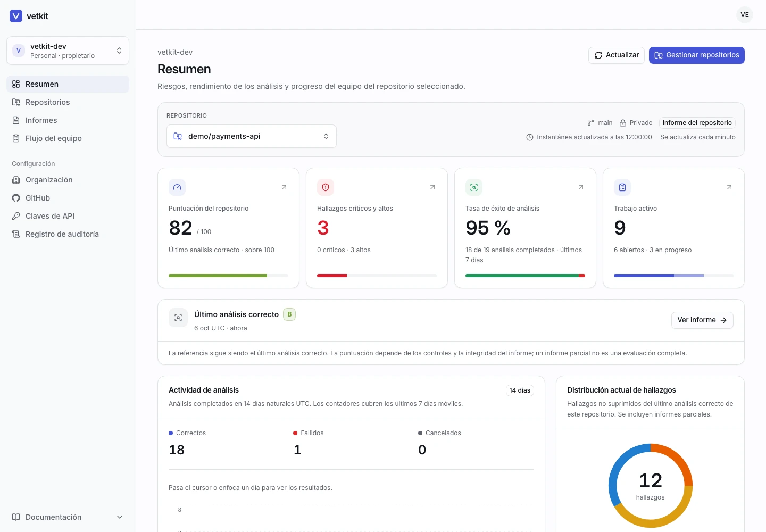Open Informe del repositorio link

[x=697, y=123]
